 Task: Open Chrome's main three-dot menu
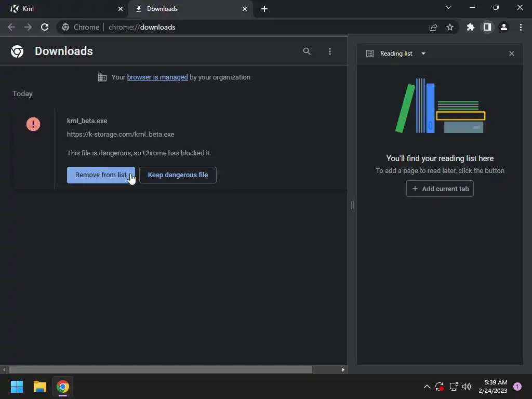[x=521, y=27]
